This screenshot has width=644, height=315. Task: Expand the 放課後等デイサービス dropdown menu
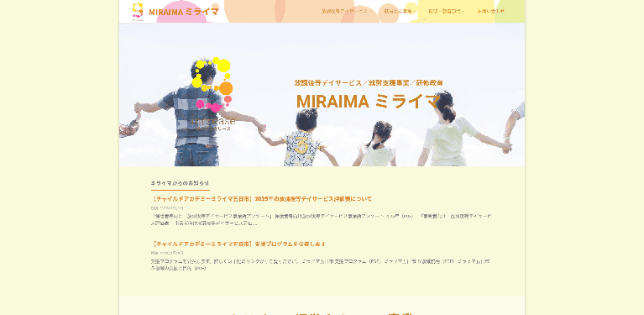346,12
